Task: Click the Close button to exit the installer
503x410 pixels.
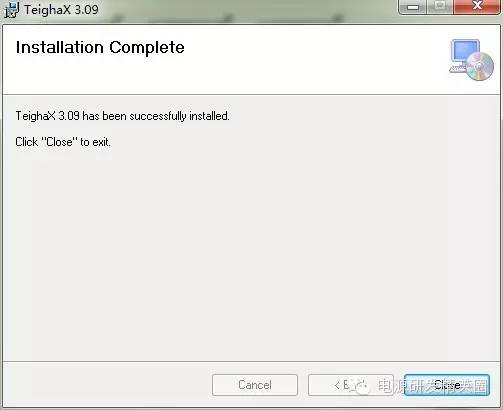Action: click(x=447, y=385)
